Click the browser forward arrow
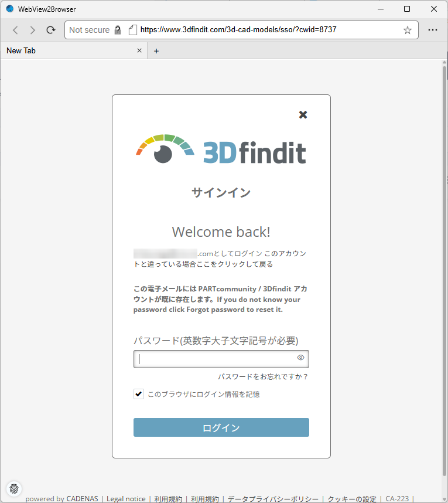 (33, 30)
